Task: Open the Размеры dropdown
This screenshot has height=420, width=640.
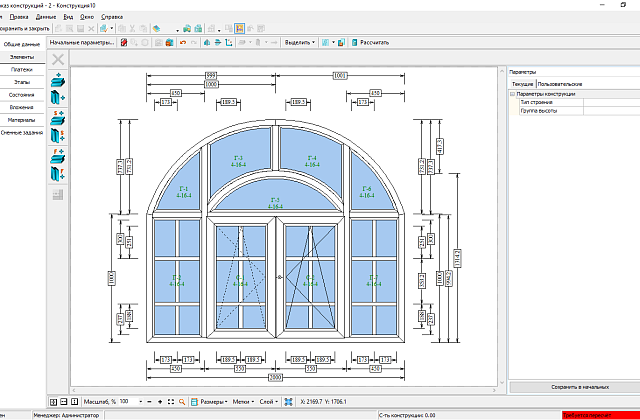Action: coord(209,402)
